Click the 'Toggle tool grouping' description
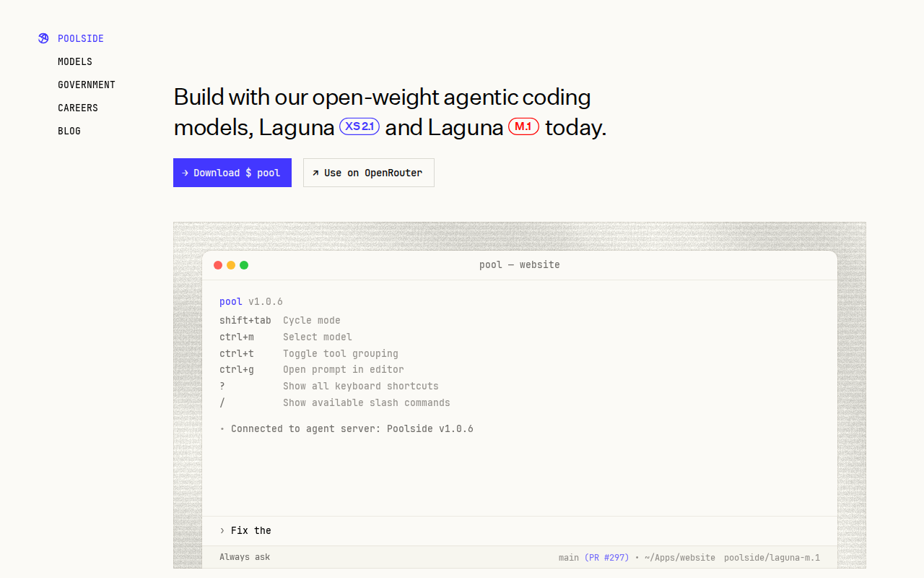Viewport: 924px width, 578px height. point(341,353)
